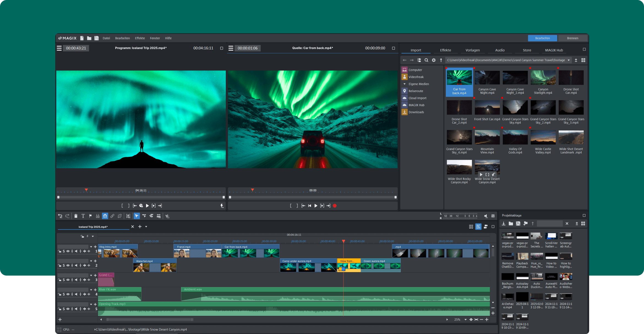Activate the standard mouse mode arrow tool
The width and height of the screenshot is (644, 334).
click(137, 216)
